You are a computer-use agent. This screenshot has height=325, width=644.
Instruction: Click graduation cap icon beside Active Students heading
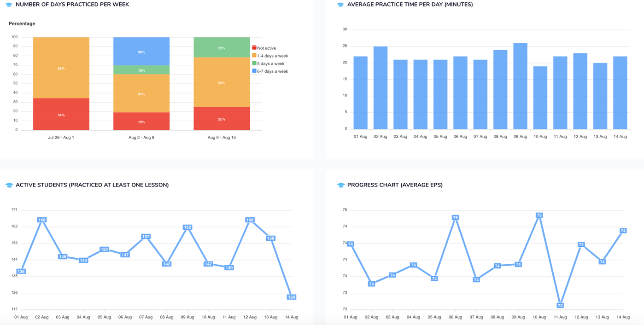tap(9, 185)
